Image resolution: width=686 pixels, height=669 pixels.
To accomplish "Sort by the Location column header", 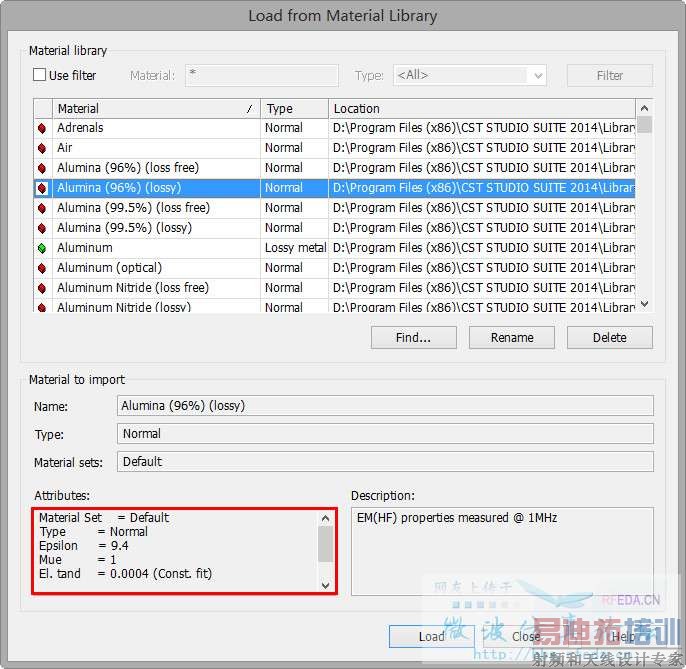I will 482,109.
